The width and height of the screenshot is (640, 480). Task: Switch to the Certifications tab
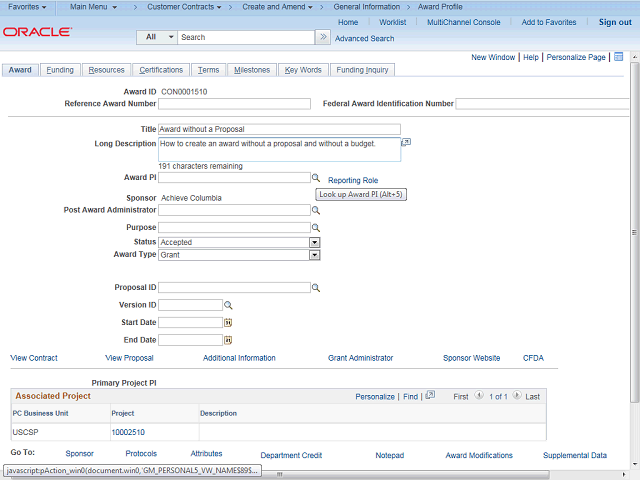(161, 70)
